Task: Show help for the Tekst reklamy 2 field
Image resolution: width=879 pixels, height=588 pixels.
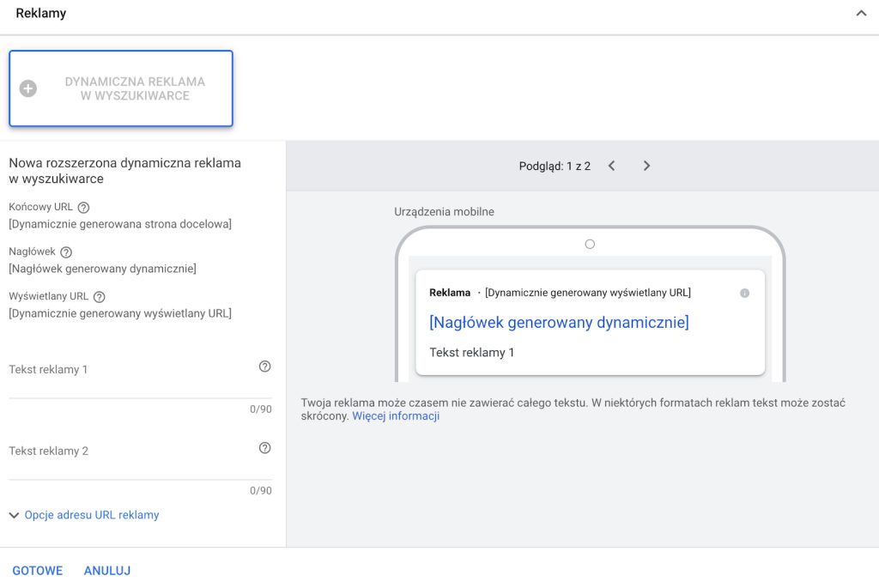Action: [x=264, y=448]
